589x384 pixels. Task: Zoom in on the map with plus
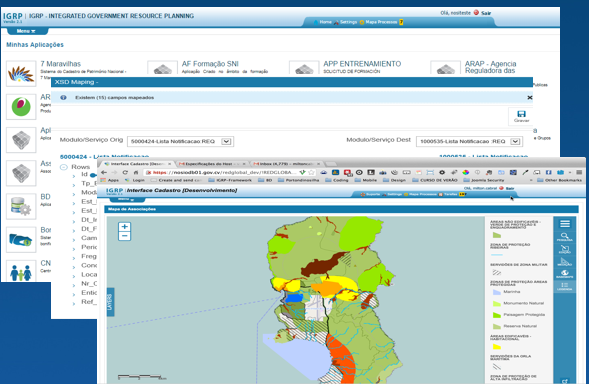(124, 227)
